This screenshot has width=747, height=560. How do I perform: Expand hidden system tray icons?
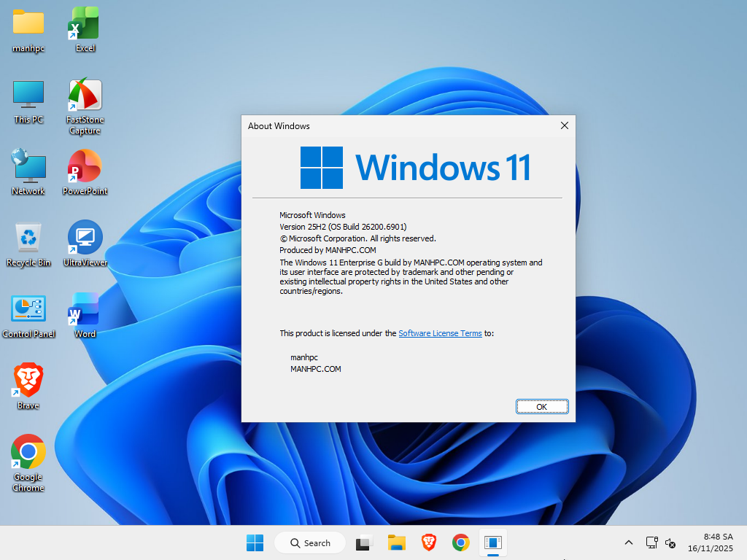[x=628, y=542]
